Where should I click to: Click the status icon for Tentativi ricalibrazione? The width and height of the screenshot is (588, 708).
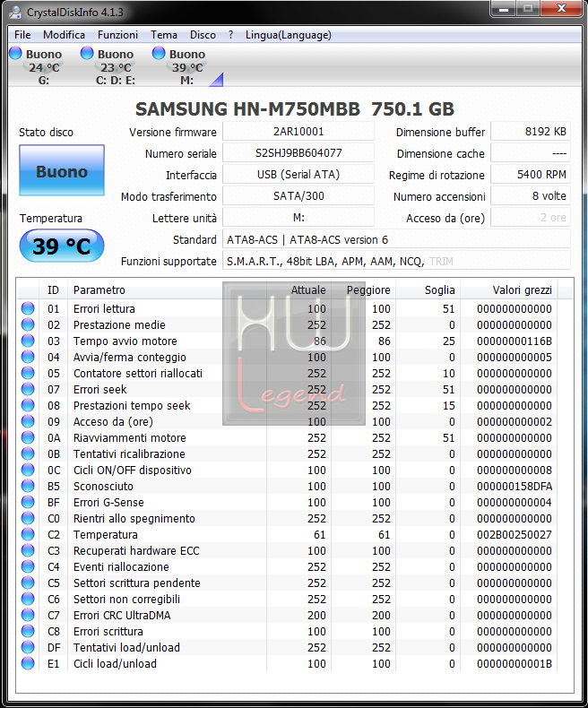pos(28,453)
